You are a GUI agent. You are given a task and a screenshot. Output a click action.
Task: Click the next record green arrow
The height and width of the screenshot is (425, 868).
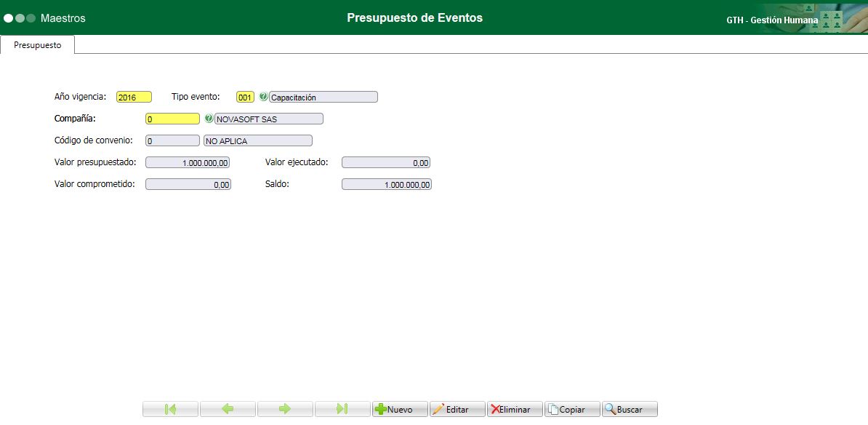pyautogui.click(x=285, y=408)
